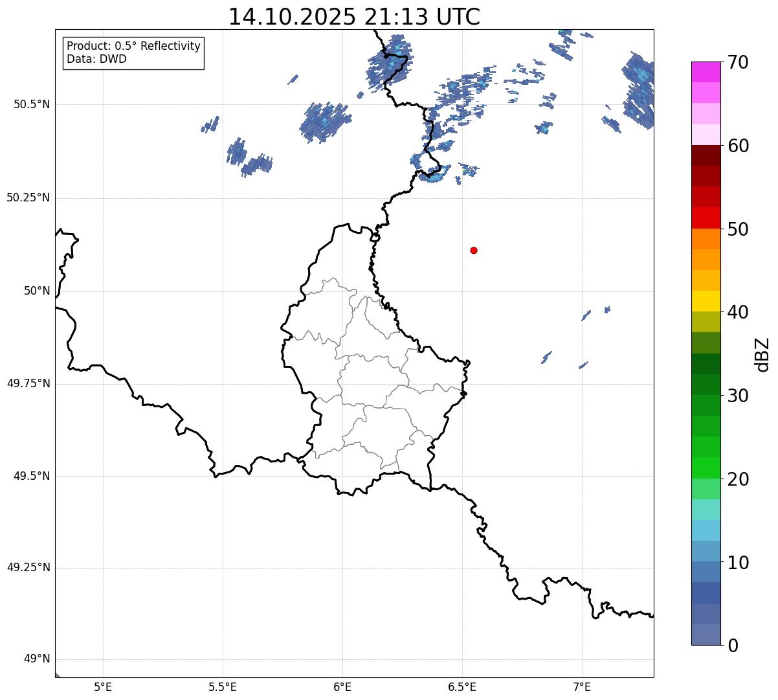The image size is (778, 700).
Task: Pick the gray-blue swatch just above 0
Action: [x=706, y=635]
